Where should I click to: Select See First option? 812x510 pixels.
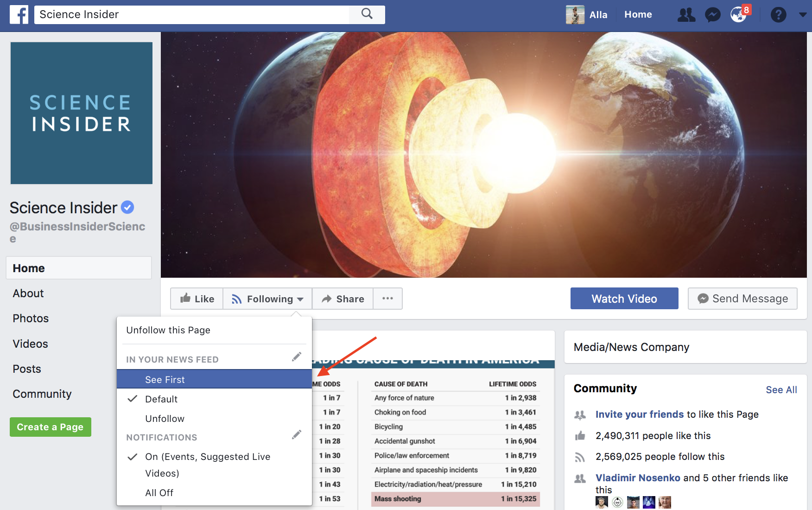(214, 379)
